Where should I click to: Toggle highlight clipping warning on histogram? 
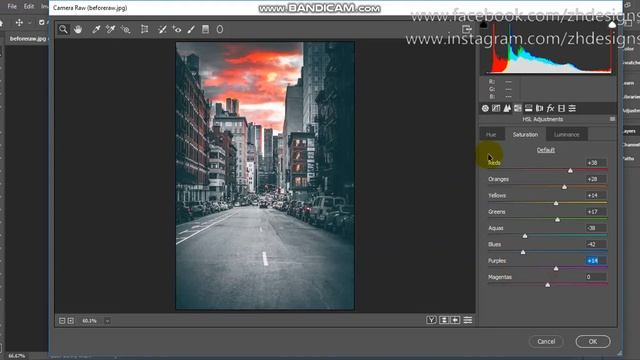coord(612,25)
